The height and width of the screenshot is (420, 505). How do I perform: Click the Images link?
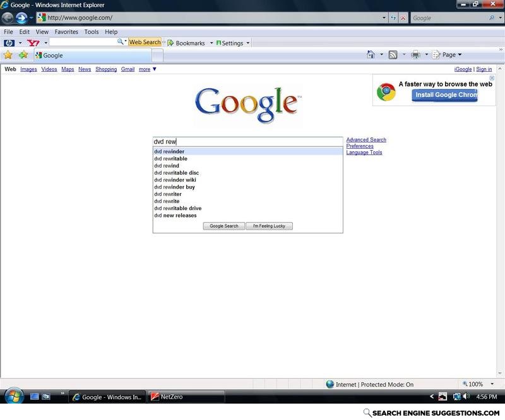(28, 69)
